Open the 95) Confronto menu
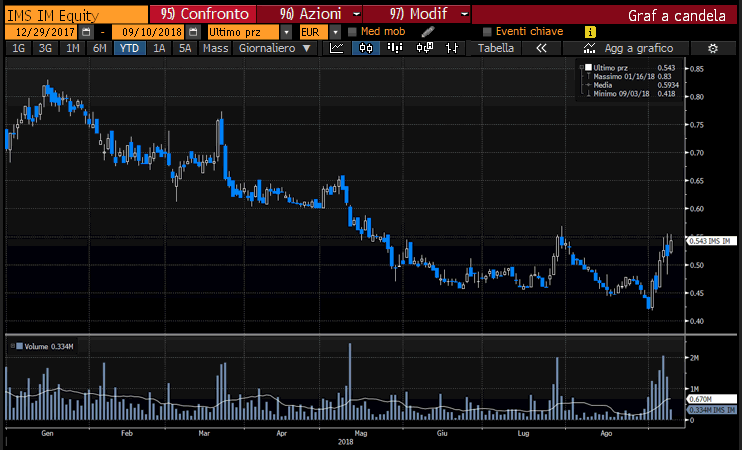The image size is (742, 450). click(205, 14)
